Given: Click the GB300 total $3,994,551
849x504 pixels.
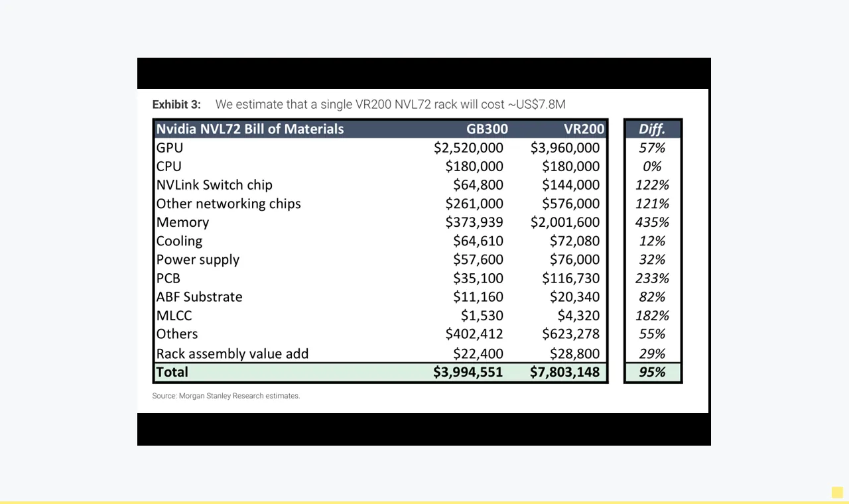Looking at the screenshot, I should coord(468,372).
